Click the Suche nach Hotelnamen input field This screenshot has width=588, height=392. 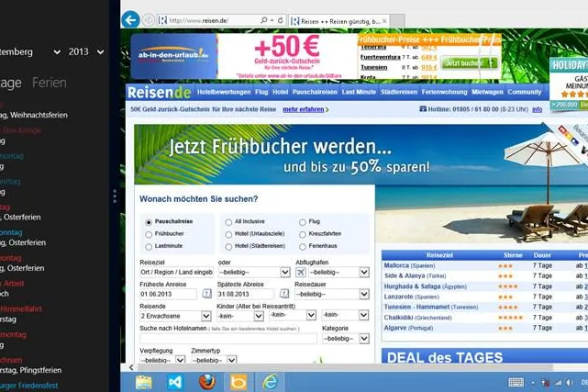coord(228,339)
